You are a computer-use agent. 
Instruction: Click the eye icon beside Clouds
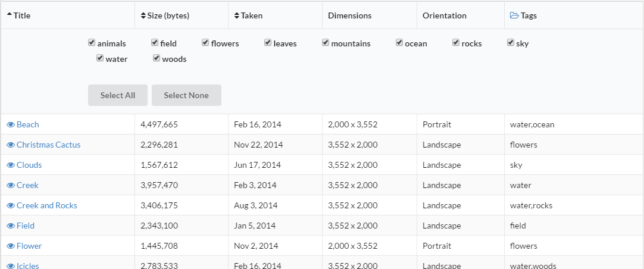(11, 165)
